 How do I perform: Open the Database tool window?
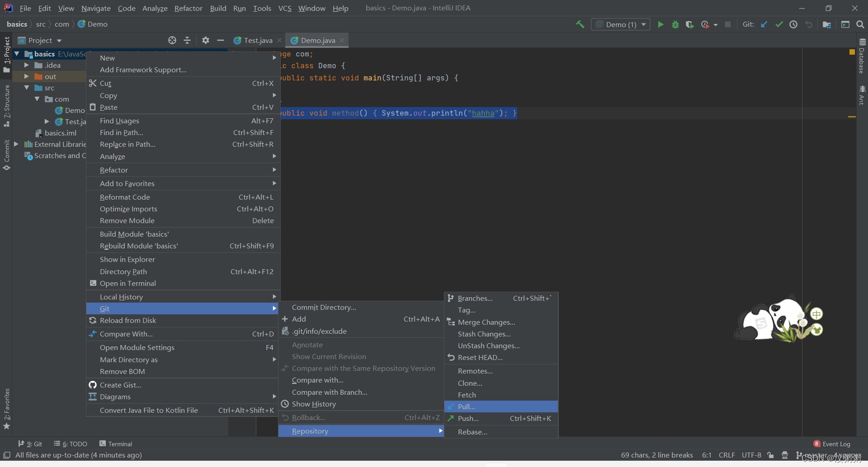point(862,56)
